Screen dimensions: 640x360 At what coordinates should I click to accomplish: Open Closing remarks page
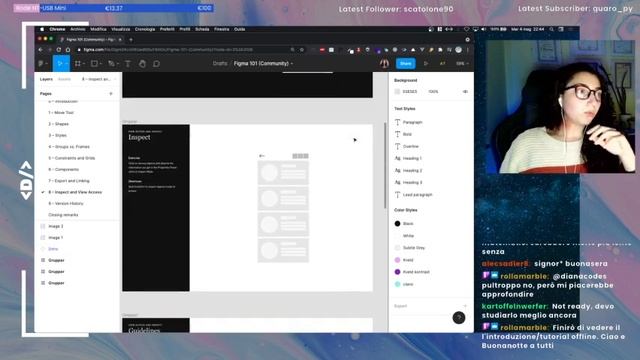(x=63, y=215)
